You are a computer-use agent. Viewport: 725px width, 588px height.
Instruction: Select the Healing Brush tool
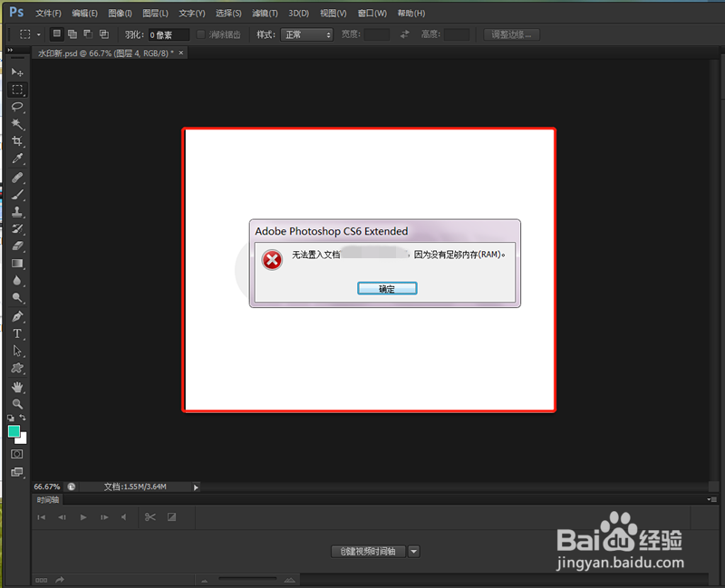[x=17, y=178]
